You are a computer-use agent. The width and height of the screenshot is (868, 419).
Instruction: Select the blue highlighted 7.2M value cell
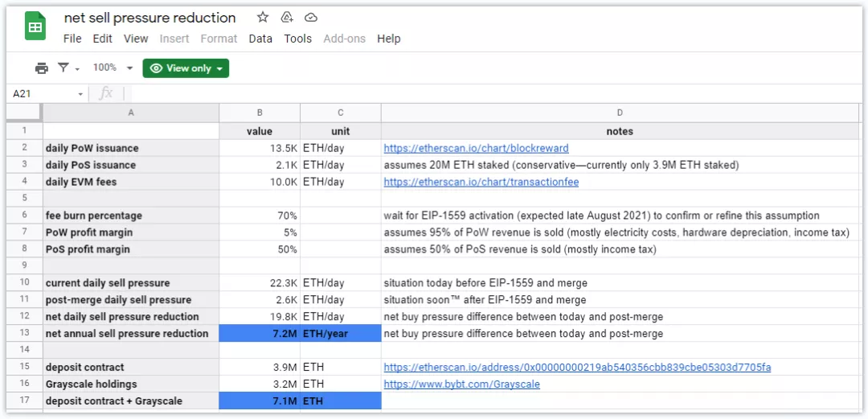click(259, 334)
